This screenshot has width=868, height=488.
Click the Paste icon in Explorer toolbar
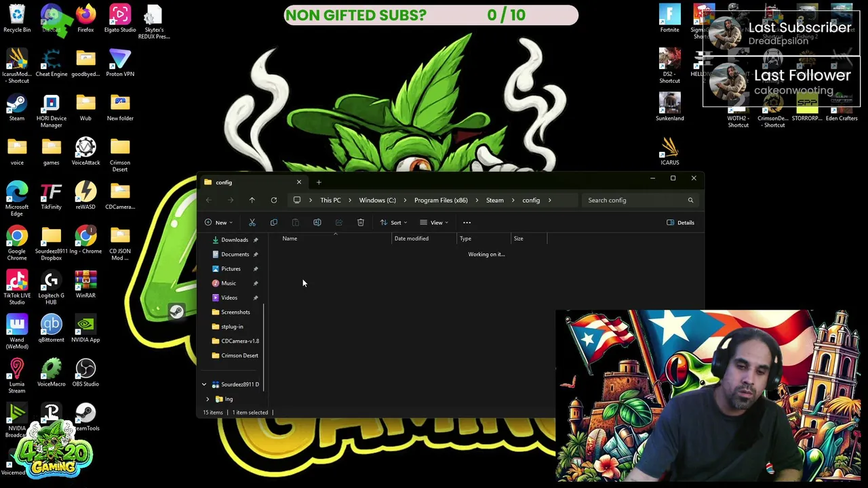click(296, 222)
